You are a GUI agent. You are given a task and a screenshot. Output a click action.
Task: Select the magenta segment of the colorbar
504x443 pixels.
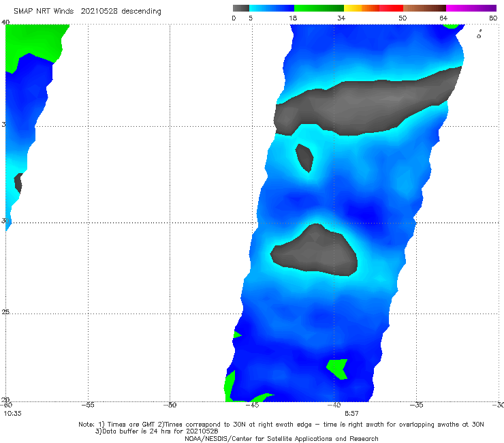tap(471, 8)
